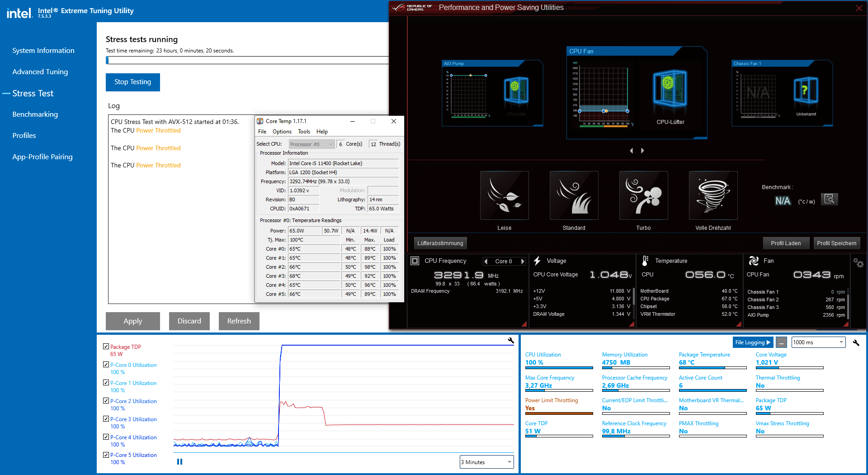Open the 3 Minutes time range dropdown

pos(487,462)
